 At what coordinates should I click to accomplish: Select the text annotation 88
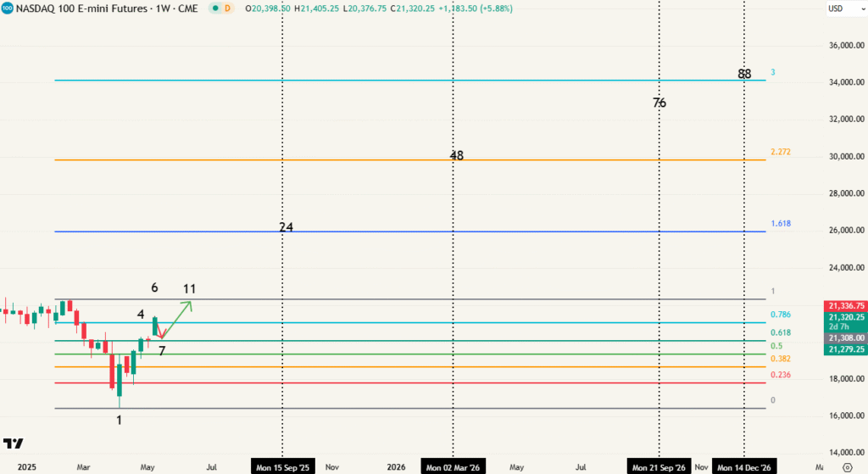tap(744, 75)
